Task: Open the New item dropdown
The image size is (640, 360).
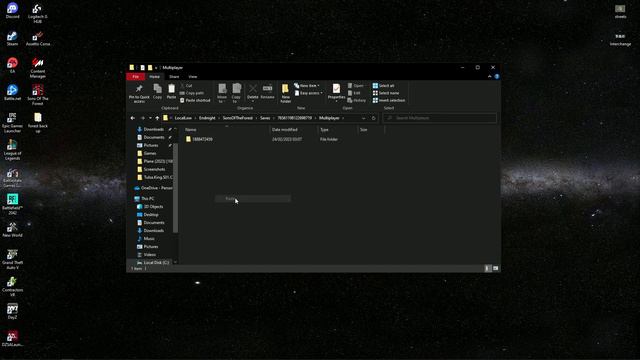Action: click(307, 86)
